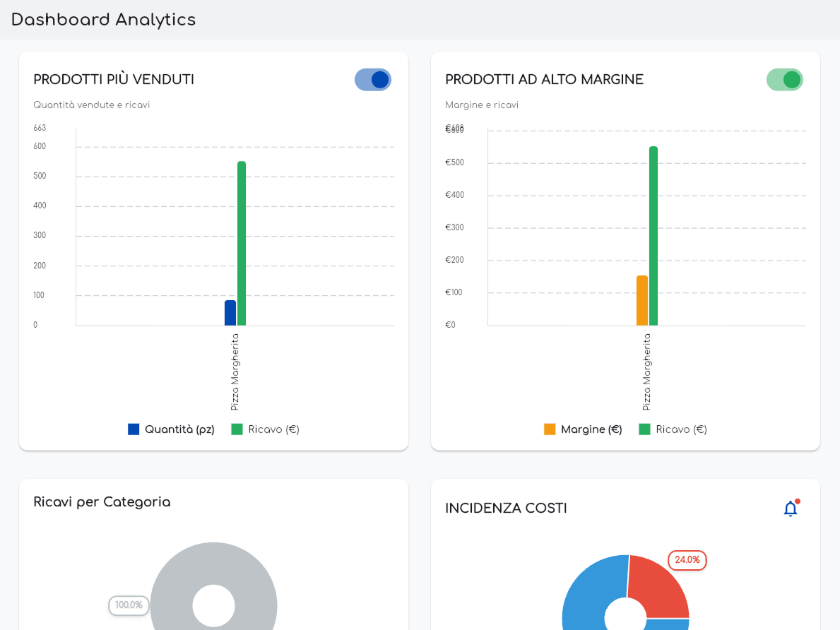
Task: Click the 24.0% label on the cost donut
Action: [686, 560]
